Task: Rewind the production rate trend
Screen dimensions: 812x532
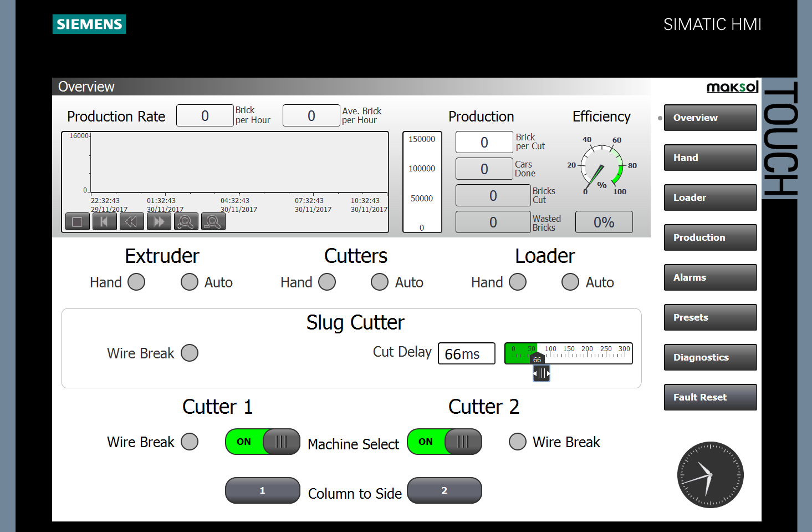Action: tap(132, 222)
